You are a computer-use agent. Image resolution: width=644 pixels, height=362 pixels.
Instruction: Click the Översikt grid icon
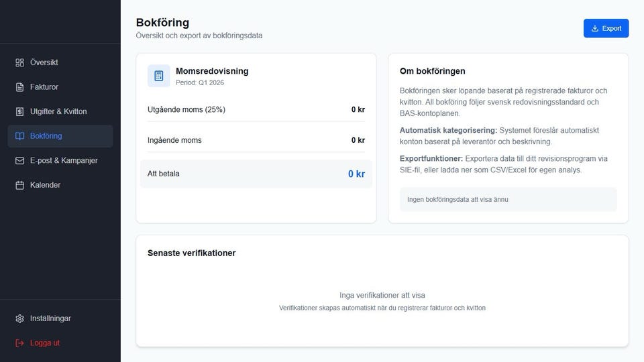(x=19, y=62)
